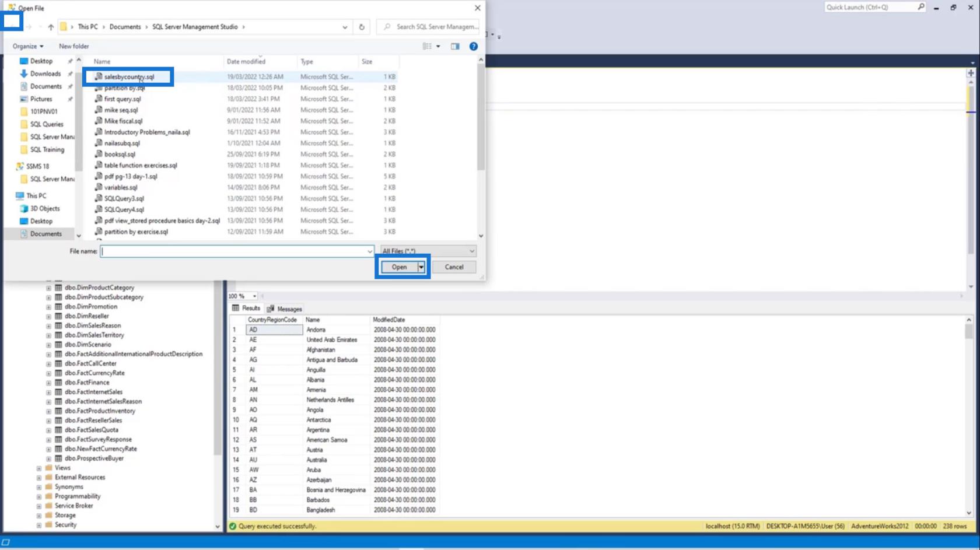This screenshot has height=550, width=980.
Task: Click icon of SQLQuery4.sql file
Action: (99, 209)
